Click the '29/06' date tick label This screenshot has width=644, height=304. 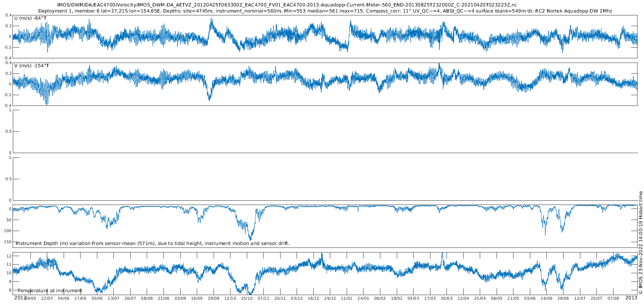pos(563,298)
